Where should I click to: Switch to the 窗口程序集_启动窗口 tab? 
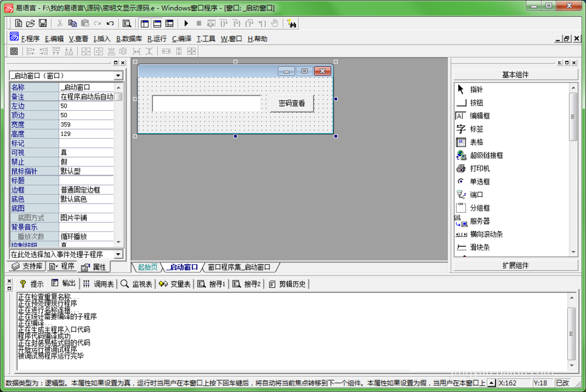pyautogui.click(x=239, y=267)
